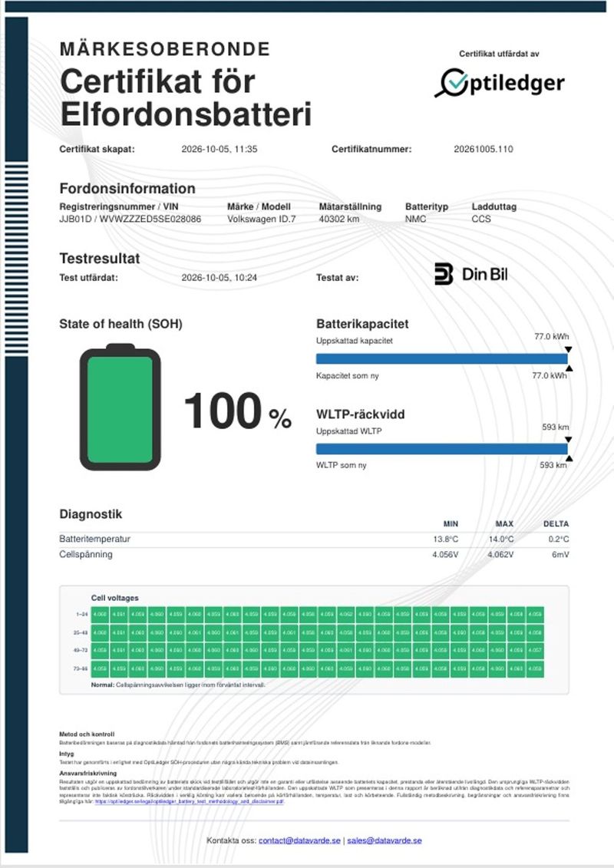The height and width of the screenshot is (868, 614).
Task: Click the estimated WLTP triangle marker above bar
Action: coord(568,440)
